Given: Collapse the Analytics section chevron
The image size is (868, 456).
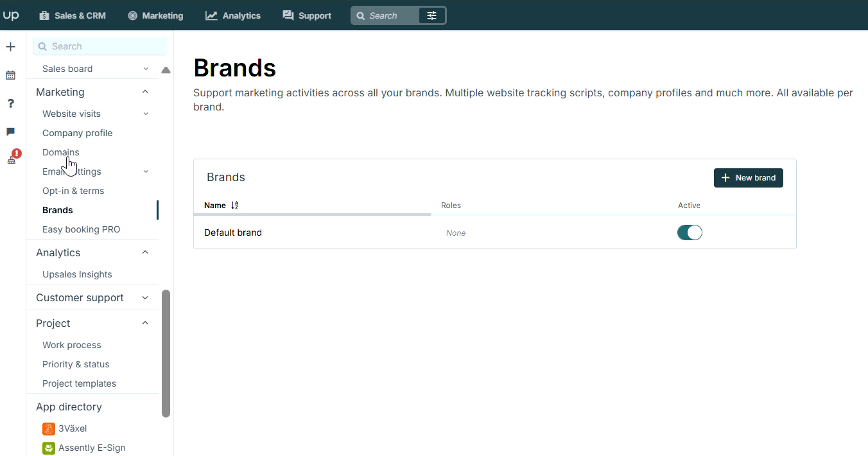Looking at the screenshot, I should coord(145,252).
